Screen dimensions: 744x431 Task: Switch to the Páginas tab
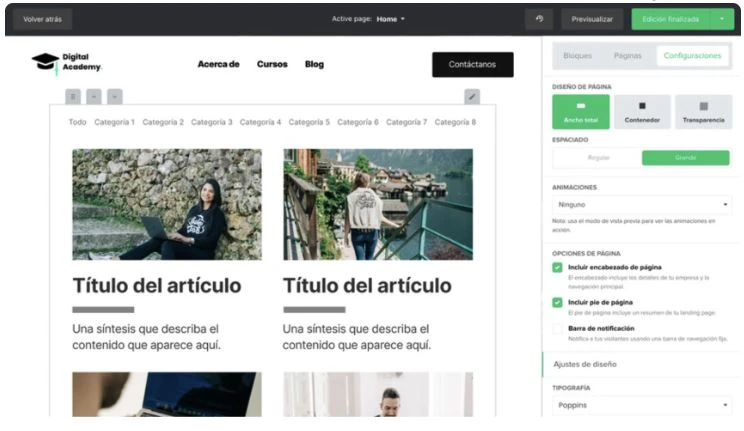(x=627, y=56)
